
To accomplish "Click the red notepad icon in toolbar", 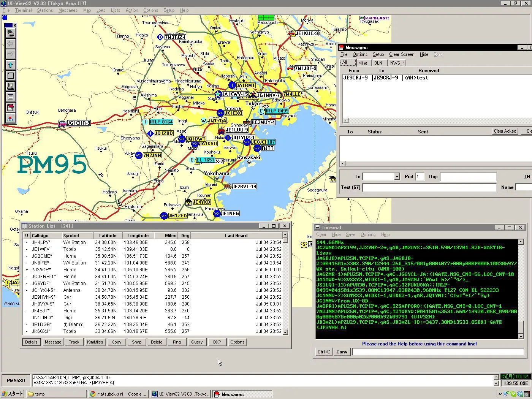I will point(10,108).
